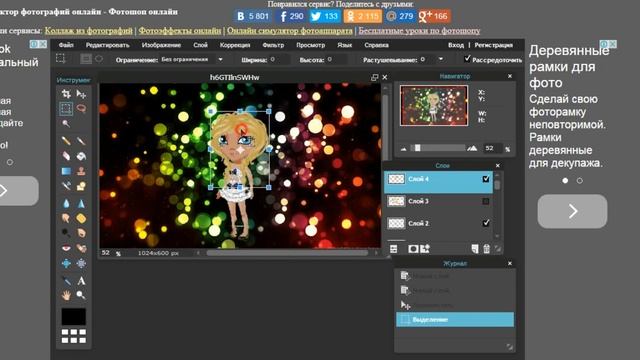Viewport: 640px width, 360px height.
Task: Select the Drawing shapes tool
Action: coord(81,186)
